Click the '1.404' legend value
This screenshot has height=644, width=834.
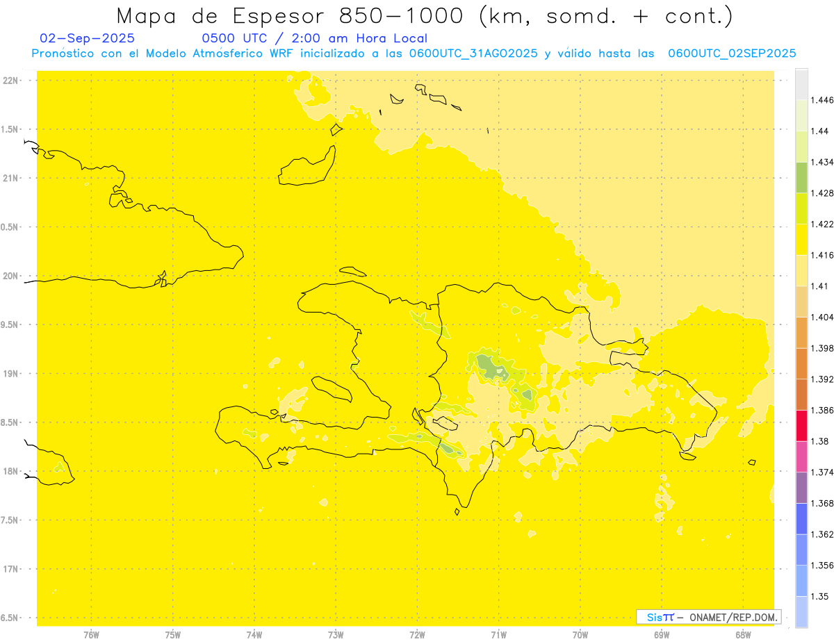tap(821, 317)
